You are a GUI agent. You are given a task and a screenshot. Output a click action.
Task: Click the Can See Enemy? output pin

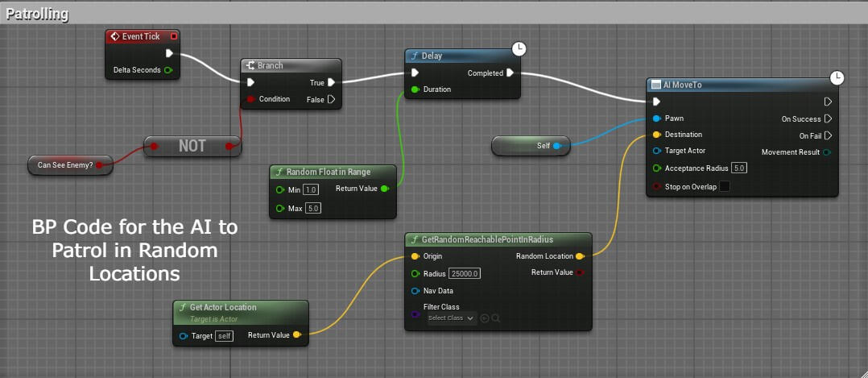(99, 165)
